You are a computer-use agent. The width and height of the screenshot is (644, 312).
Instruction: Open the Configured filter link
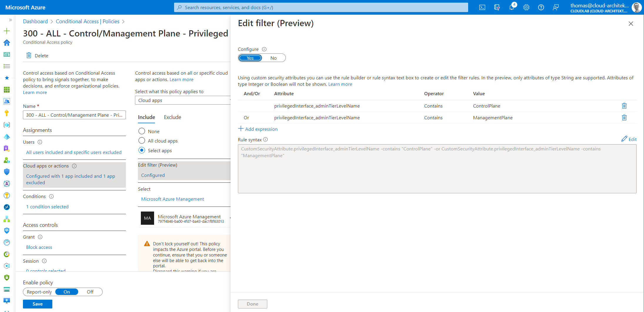153,175
